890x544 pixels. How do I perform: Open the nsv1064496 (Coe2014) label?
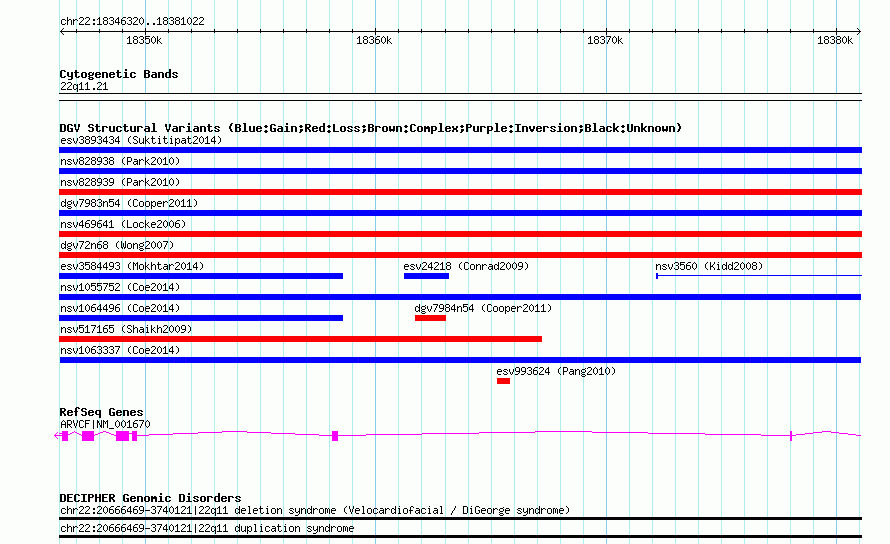[x=120, y=308]
